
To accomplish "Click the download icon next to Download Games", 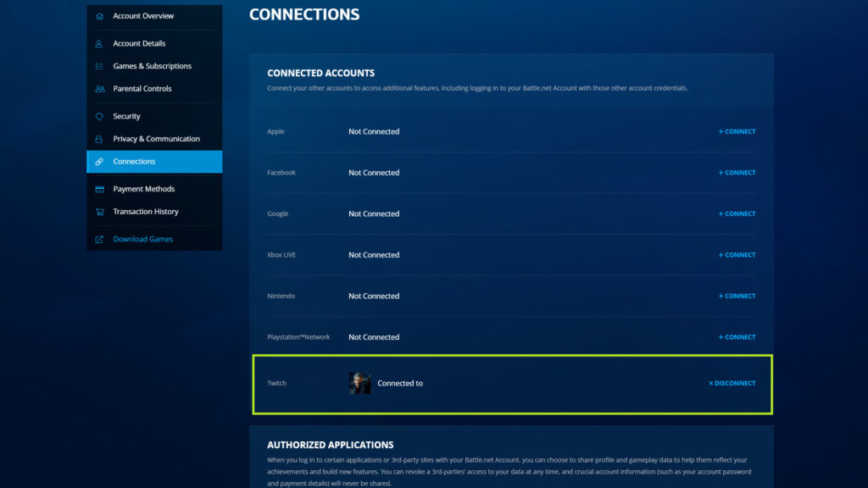I will click(99, 238).
